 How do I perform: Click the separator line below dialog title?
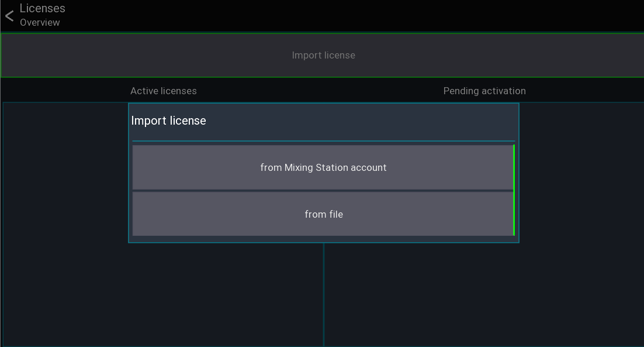(323, 141)
